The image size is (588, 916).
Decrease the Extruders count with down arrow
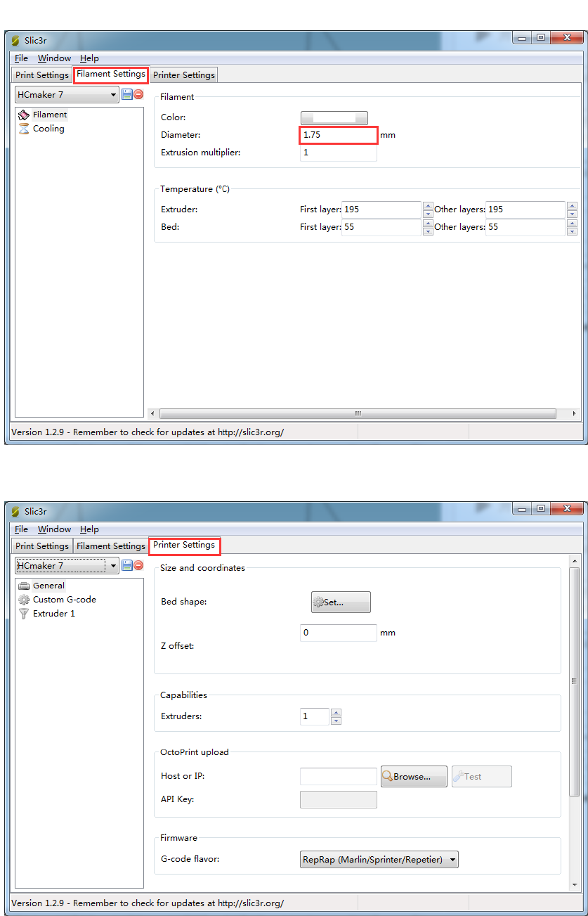coord(336,721)
